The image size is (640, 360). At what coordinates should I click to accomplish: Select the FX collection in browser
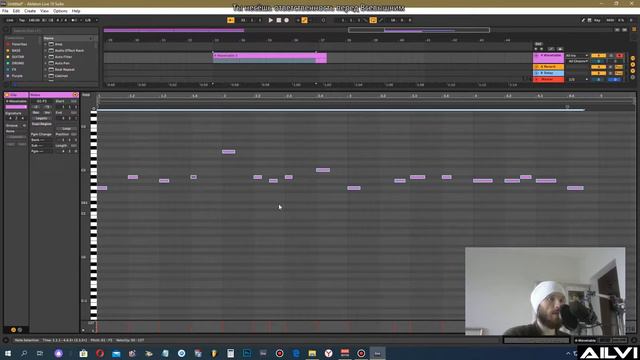pyautogui.click(x=14, y=69)
